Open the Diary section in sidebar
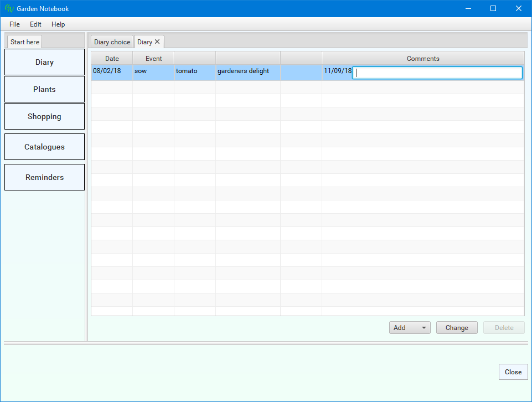Image resolution: width=532 pixels, height=402 pixels. tap(44, 62)
